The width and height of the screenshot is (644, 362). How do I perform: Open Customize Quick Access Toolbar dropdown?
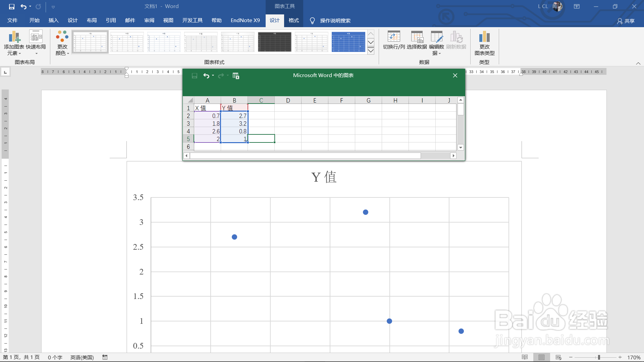[x=53, y=7]
